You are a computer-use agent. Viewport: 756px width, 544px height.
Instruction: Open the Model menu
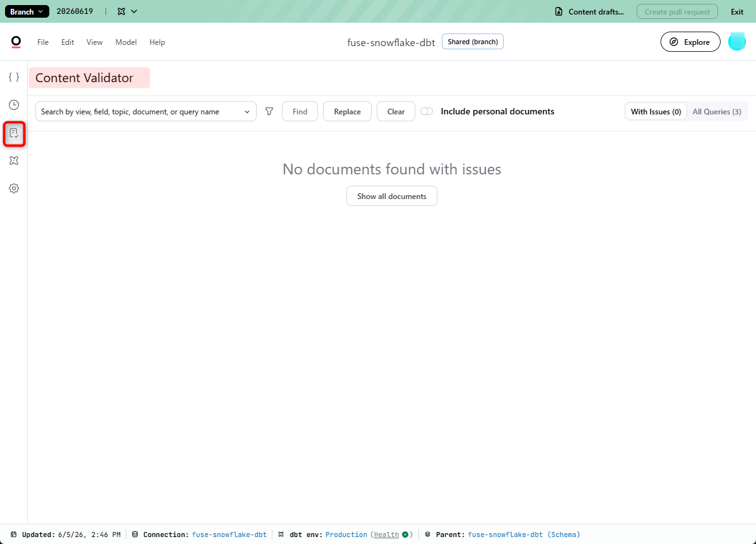pos(126,42)
